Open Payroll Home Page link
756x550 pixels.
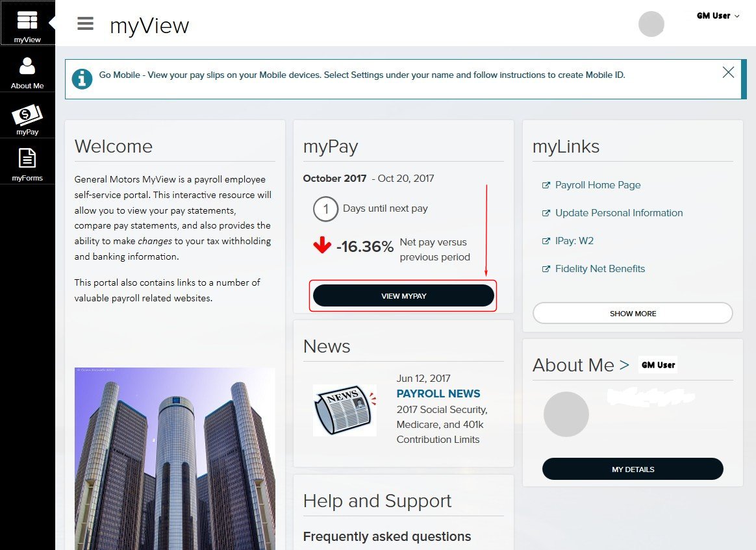coord(598,185)
